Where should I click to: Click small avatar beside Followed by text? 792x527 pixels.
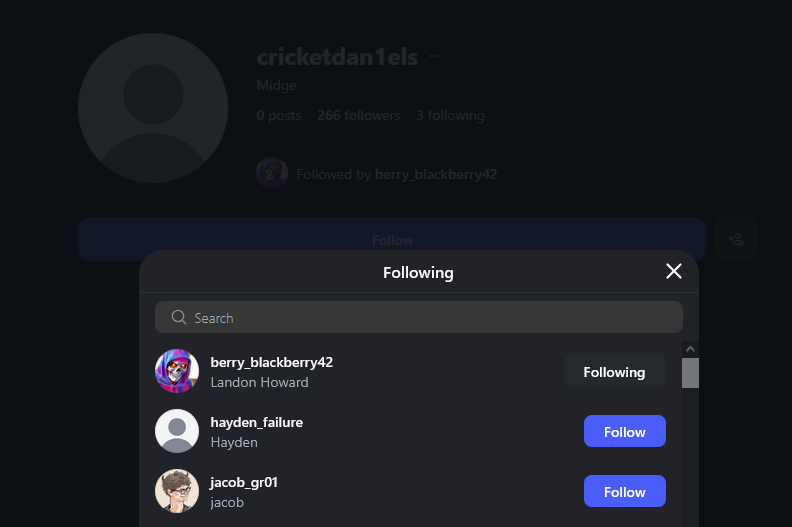point(272,173)
